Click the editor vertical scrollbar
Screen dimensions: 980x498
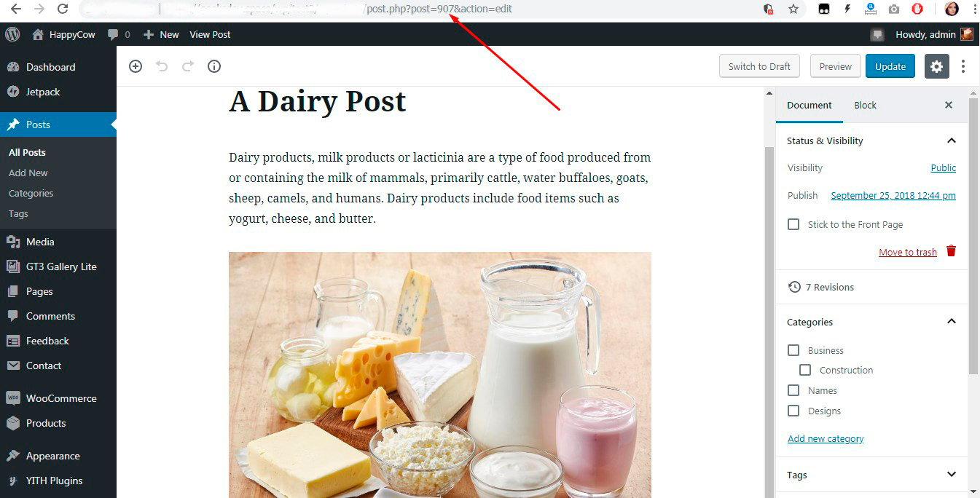click(769, 291)
